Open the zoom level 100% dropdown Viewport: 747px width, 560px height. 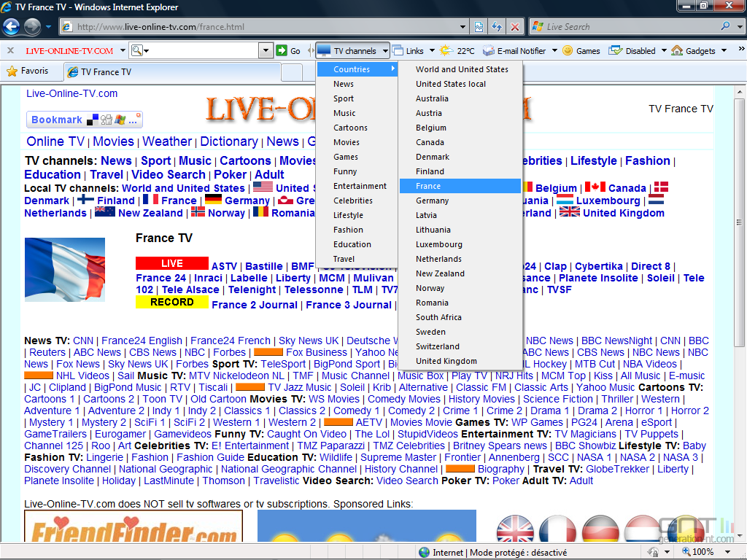pos(728,552)
